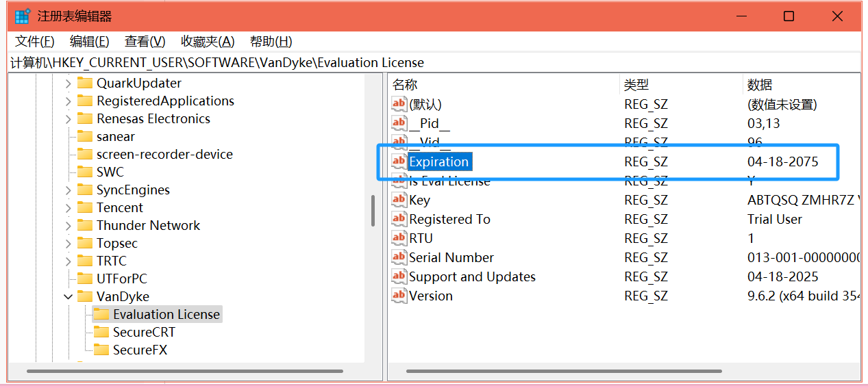Select the Serial Number value name
The image size is (868, 388).
click(451, 257)
